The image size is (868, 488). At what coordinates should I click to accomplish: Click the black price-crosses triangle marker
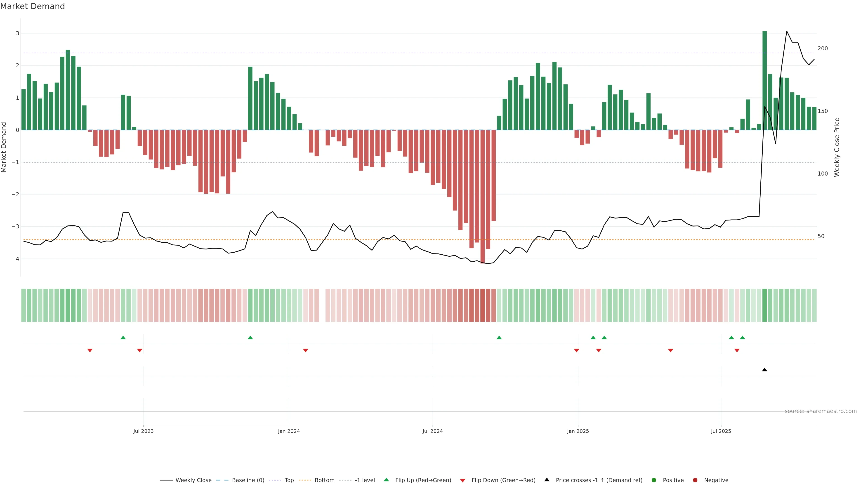coord(764,370)
